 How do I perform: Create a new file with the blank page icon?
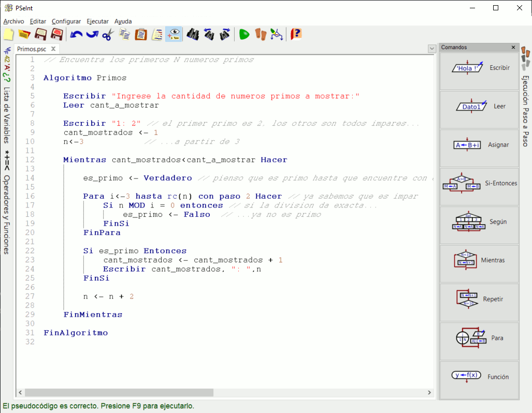coord(8,34)
